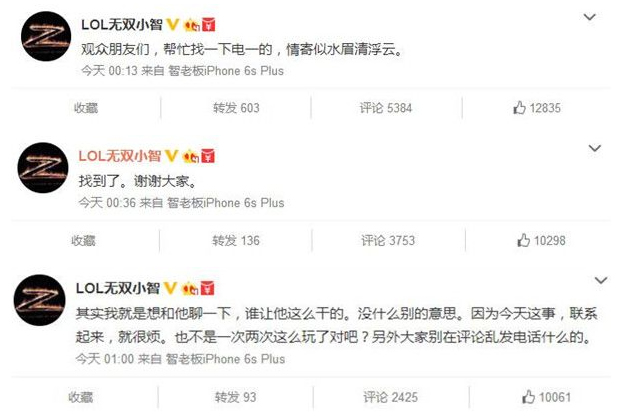Click the member crown badge on third post

[x=190, y=288]
